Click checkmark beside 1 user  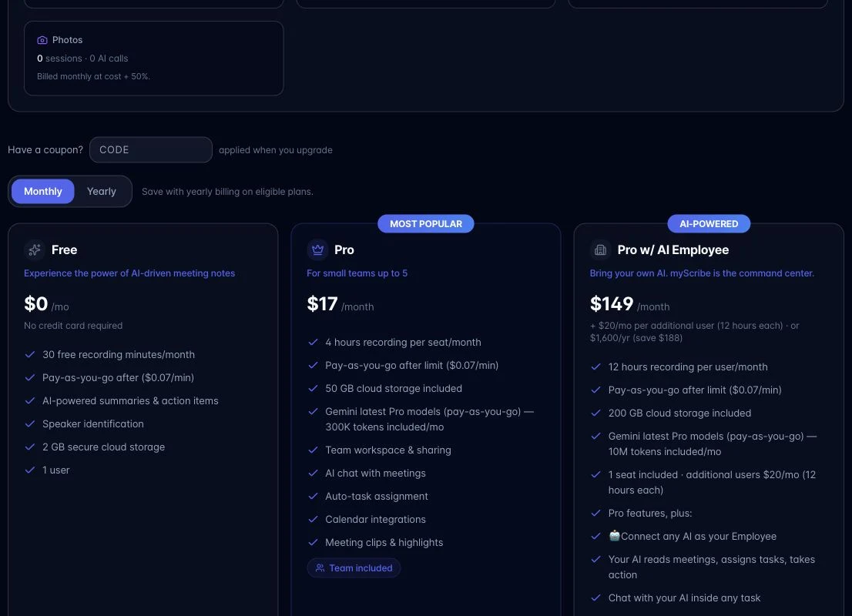[30, 470]
